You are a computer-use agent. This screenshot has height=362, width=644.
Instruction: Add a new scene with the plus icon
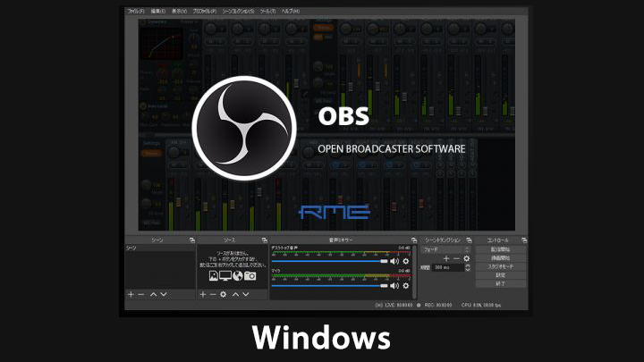pyautogui.click(x=131, y=294)
